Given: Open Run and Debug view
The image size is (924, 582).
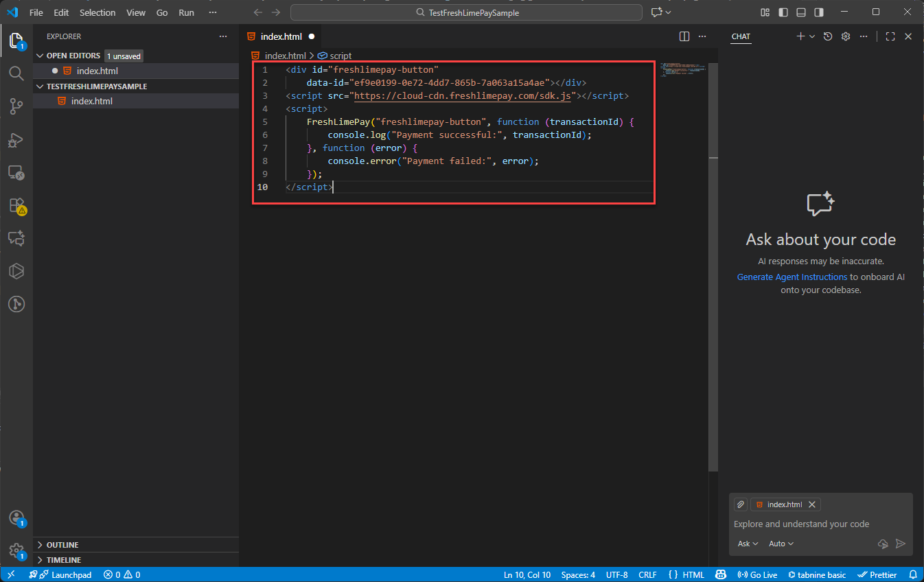Looking at the screenshot, I should pyautogui.click(x=16, y=139).
